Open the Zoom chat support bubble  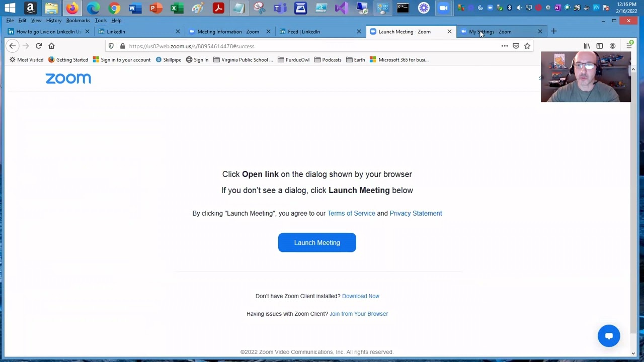pyautogui.click(x=609, y=336)
